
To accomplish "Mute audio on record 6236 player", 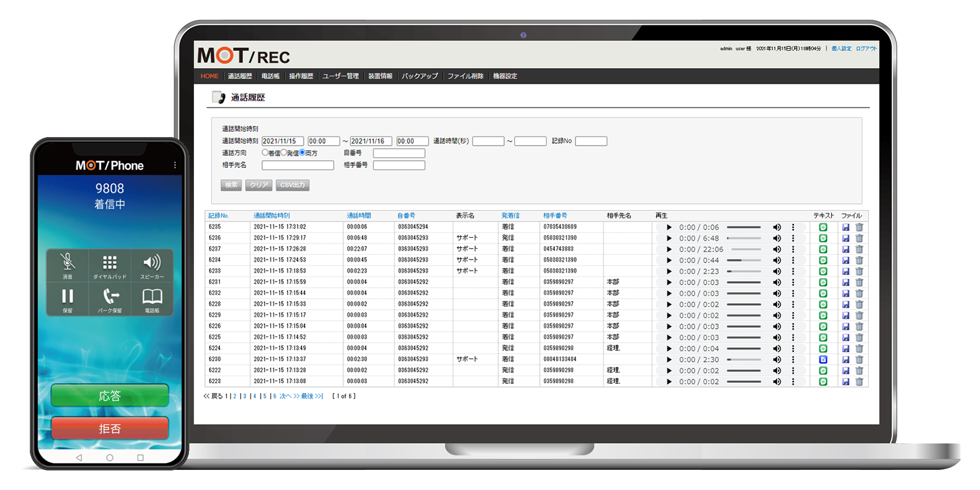I will (777, 238).
